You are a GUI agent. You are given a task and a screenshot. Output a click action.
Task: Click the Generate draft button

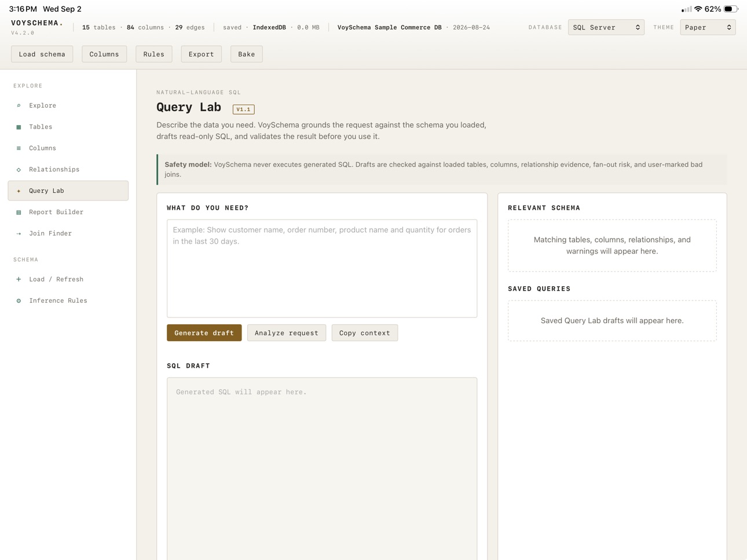204,333
